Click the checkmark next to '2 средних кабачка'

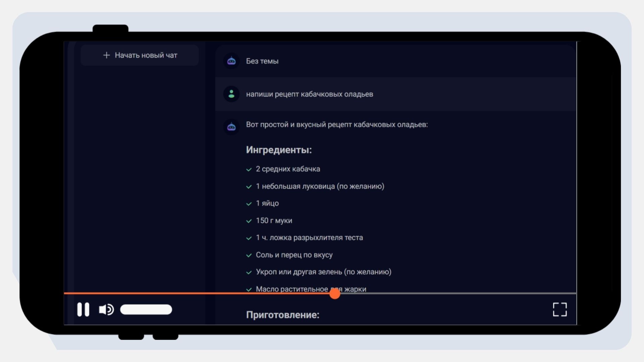(249, 170)
